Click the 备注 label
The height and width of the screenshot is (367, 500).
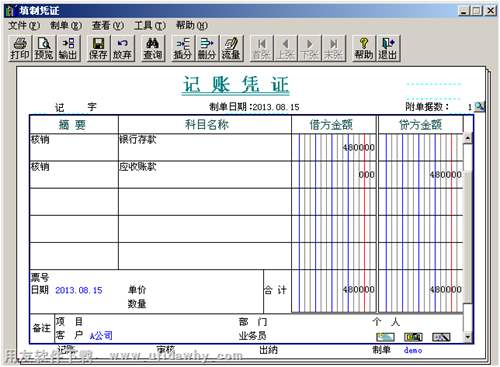42,328
